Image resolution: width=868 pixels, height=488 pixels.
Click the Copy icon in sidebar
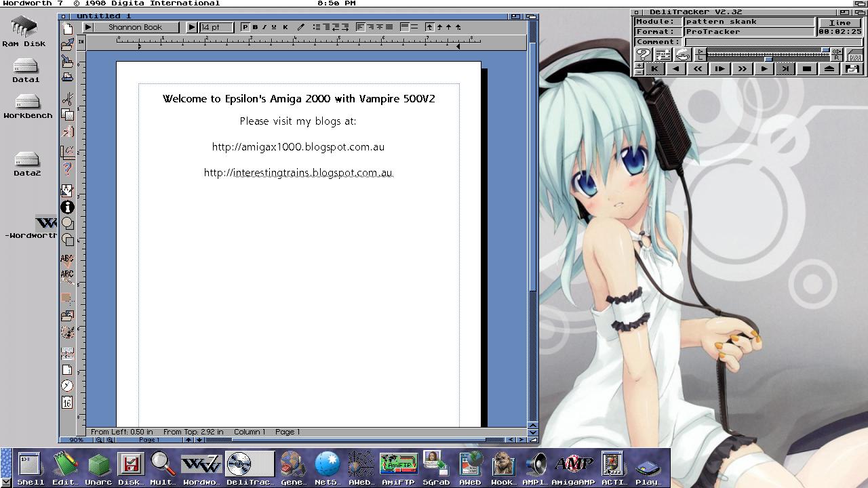coord(67,115)
